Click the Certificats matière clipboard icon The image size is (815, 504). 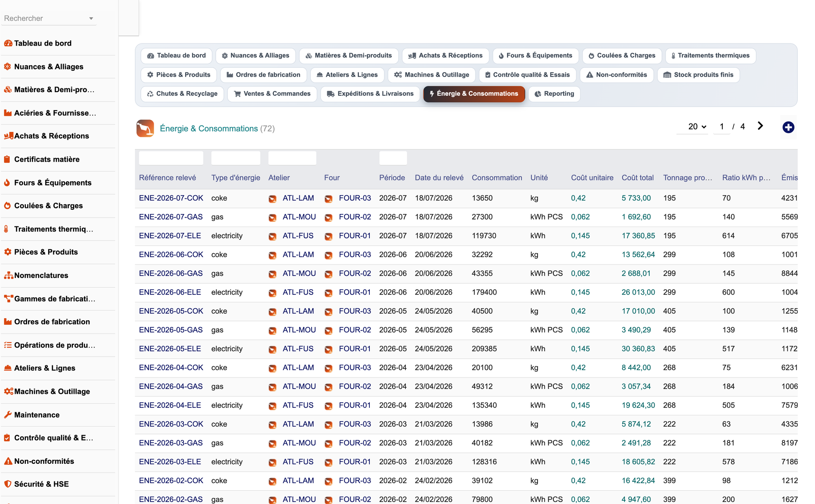click(7, 159)
